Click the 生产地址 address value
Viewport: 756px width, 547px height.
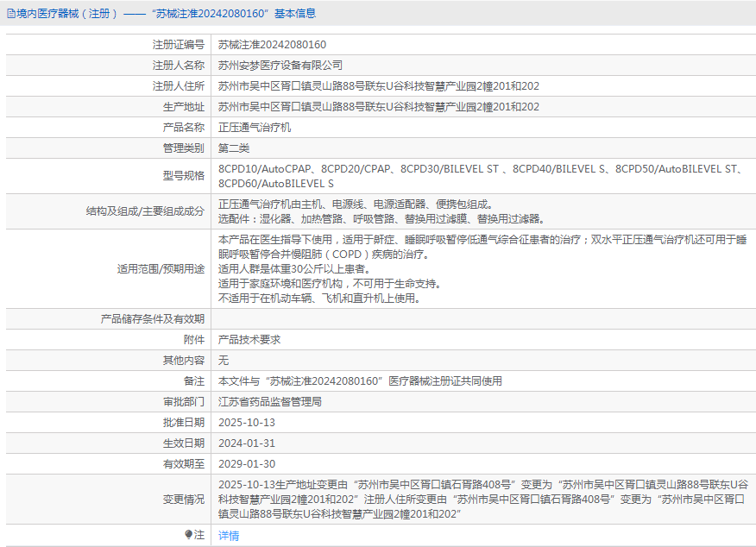(x=379, y=107)
